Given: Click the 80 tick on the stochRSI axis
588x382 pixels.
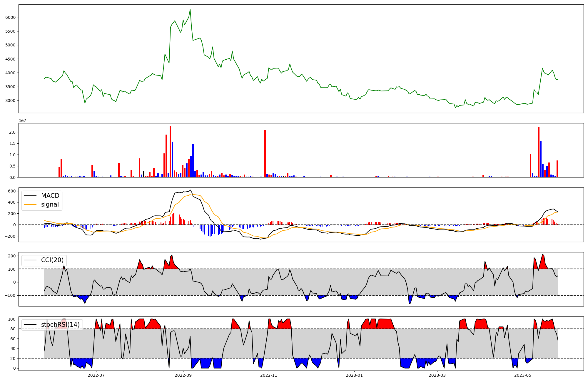Looking at the screenshot, I should click(13, 329).
